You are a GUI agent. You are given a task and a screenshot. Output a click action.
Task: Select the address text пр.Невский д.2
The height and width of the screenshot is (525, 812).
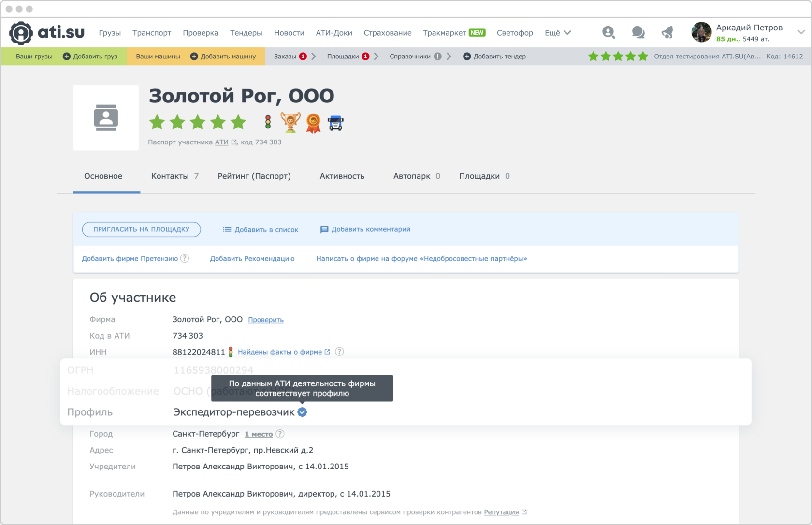pos(283,450)
